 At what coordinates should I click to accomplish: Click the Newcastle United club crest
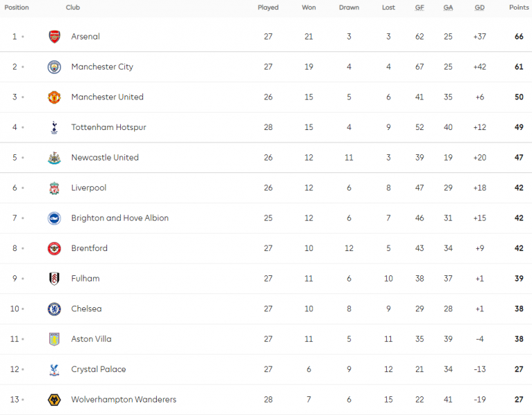(x=55, y=158)
